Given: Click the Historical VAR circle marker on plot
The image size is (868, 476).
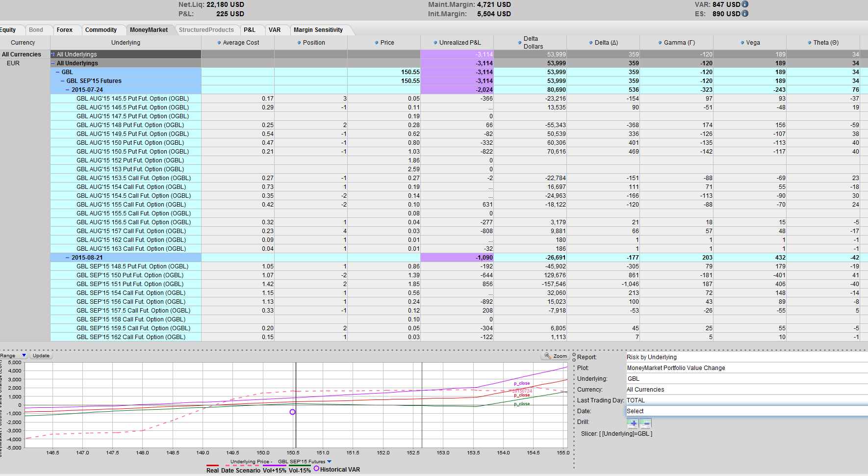Looking at the screenshot, I should [293, 412].
